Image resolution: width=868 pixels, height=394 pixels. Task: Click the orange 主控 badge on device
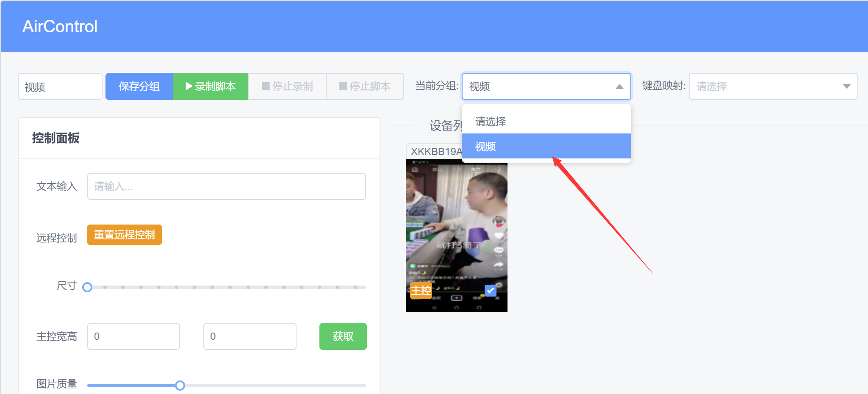421,291
